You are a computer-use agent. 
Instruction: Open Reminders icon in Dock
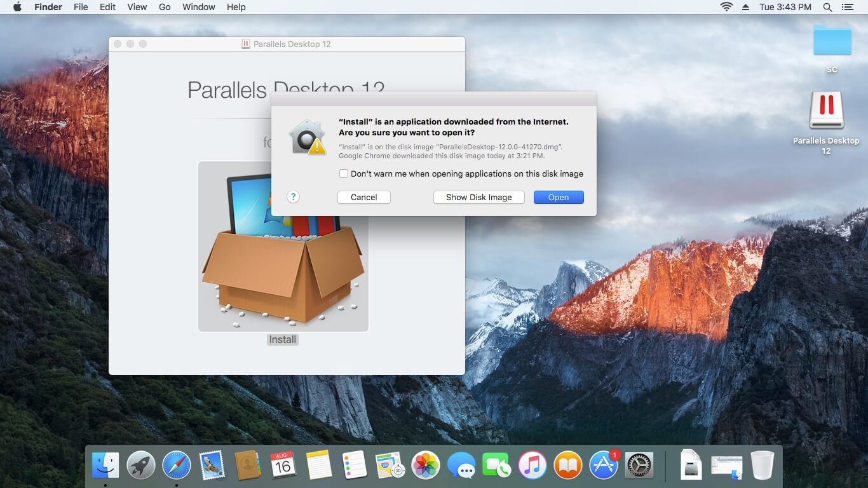pyautogui.click(x=354, y=465)
